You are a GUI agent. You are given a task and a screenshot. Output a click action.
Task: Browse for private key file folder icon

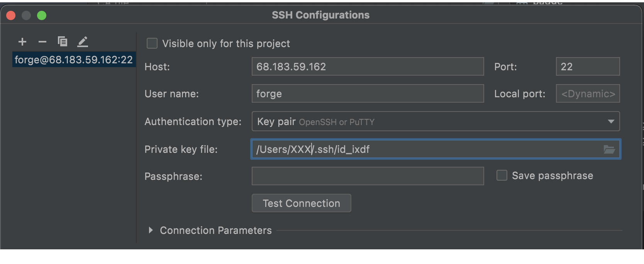[609, 149]
